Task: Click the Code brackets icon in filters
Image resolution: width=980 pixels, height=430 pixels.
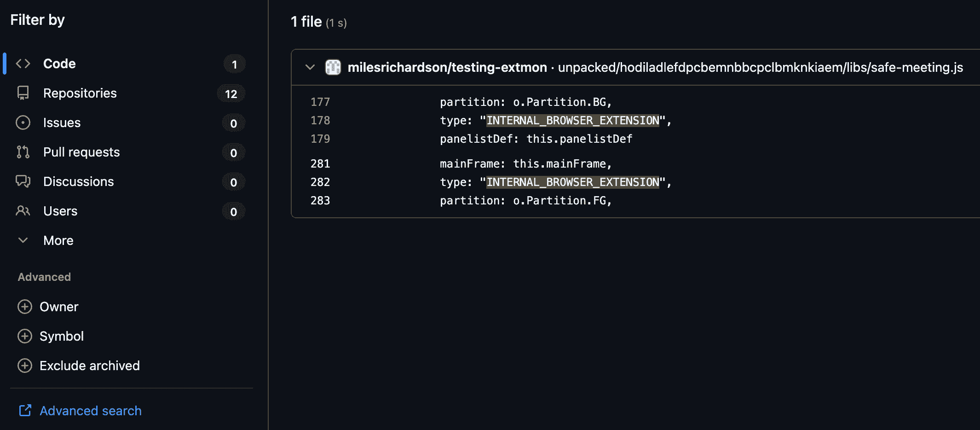Action: coord(23,64)
